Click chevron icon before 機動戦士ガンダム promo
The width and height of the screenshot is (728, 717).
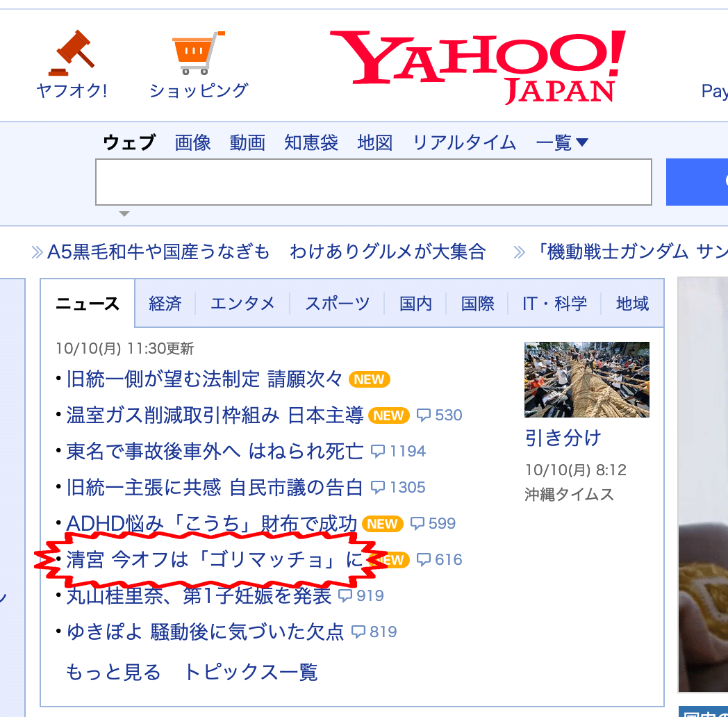point(520,252)
